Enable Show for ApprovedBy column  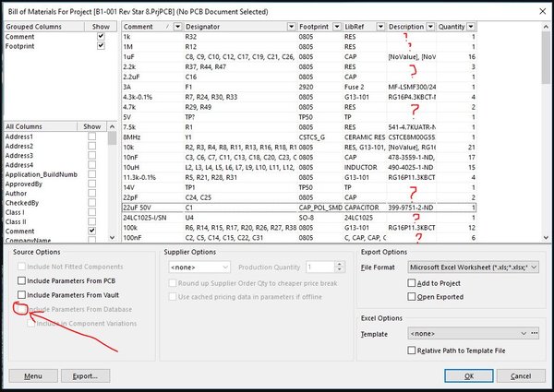(x=91, y=184)
